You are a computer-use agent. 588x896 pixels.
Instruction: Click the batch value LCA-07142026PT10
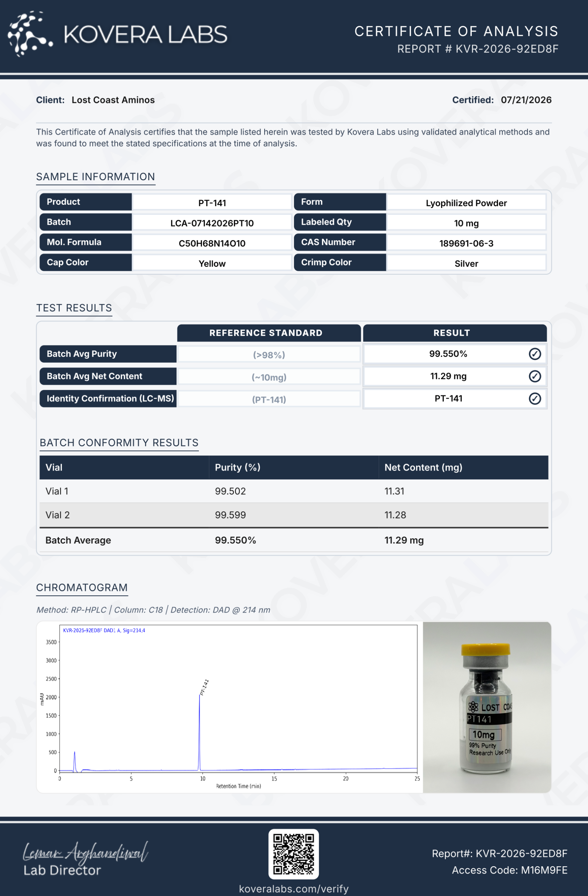click(212, 223)
